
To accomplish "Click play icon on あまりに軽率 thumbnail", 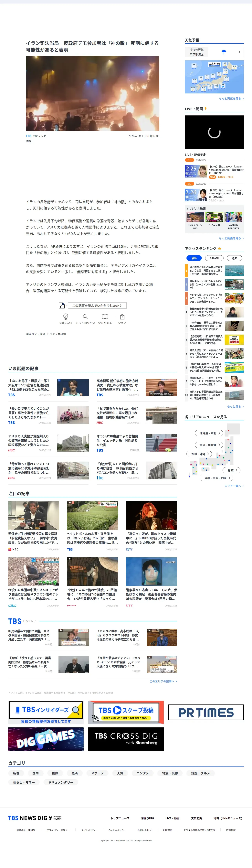I will point(149,630).
